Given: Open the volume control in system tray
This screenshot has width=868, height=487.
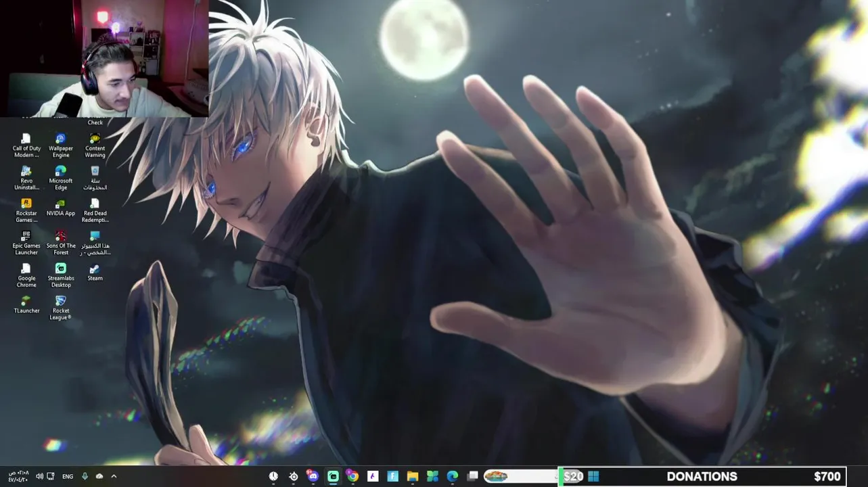Looking at the screenshot, I should pos(39,476).
